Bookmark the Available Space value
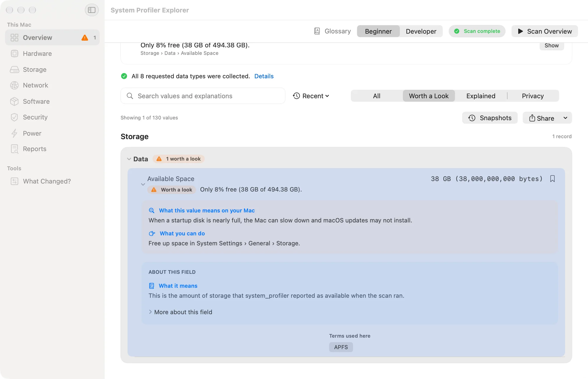588x379 pixels. (x=552, y=179)
